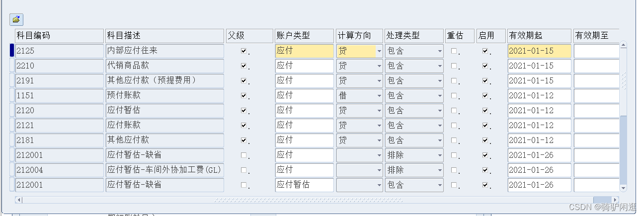644x216 pixels.
Task: Open 处理类型 dropdown for account 2125
Action: pyautogui.click(x=440, y=51)
